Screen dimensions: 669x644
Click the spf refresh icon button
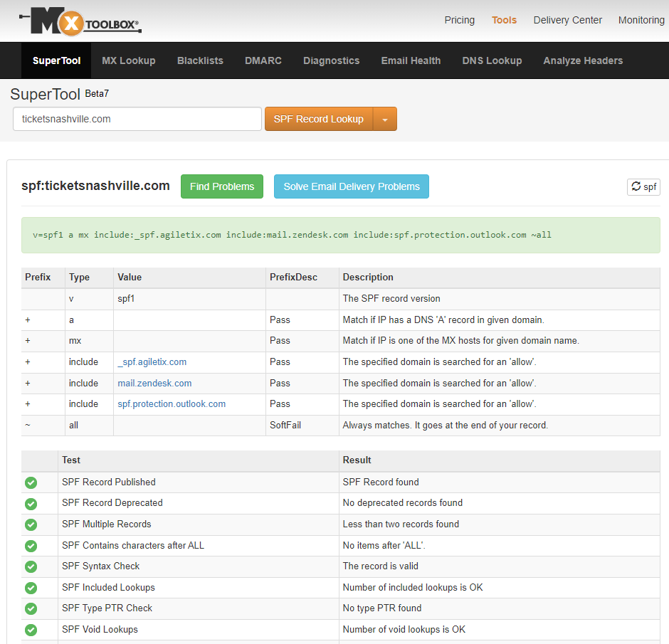coord(643,187)
